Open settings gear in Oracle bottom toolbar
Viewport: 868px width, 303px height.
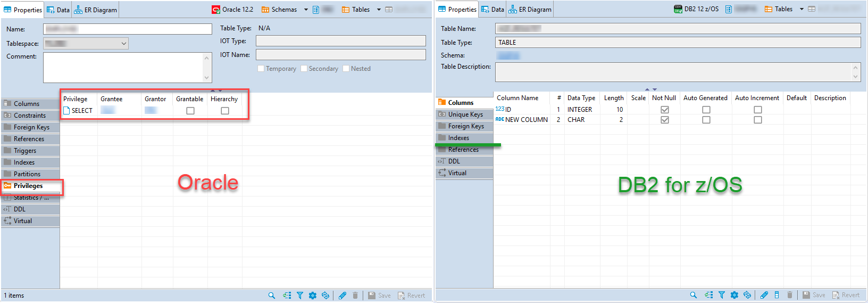pyautogui.click(x=313, y=296)
